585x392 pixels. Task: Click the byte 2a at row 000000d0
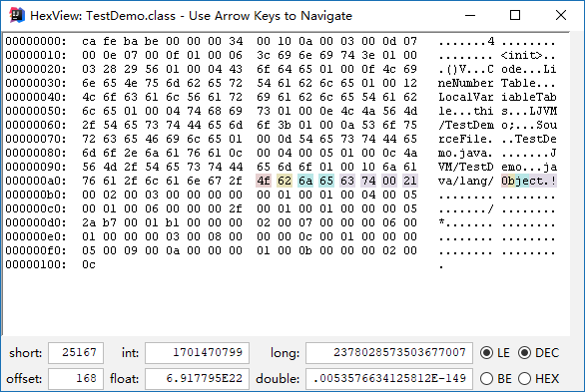[89, 222]
